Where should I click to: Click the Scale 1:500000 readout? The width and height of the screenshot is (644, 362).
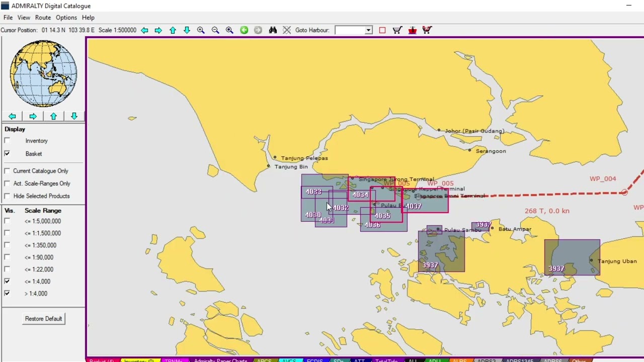click(117, 30)
